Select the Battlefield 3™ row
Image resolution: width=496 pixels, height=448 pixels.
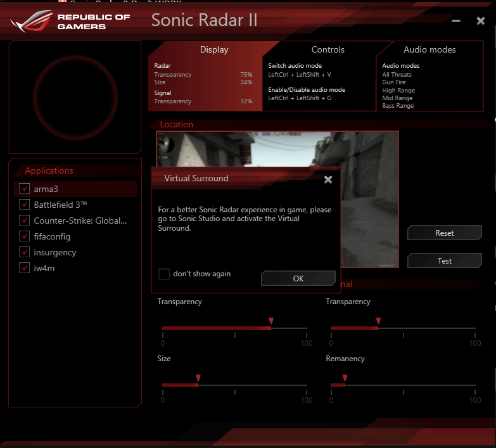point(75,205)
